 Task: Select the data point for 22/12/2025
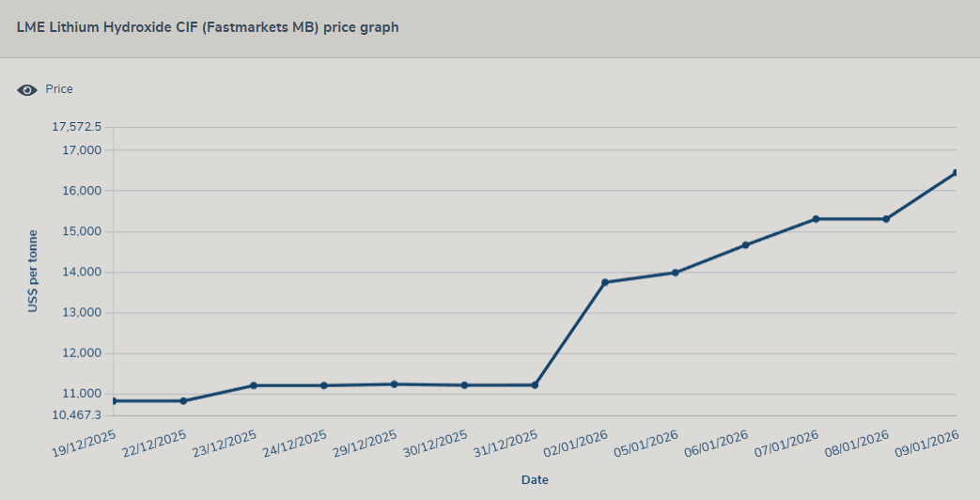pyautogui.click(x=183, y=401)
